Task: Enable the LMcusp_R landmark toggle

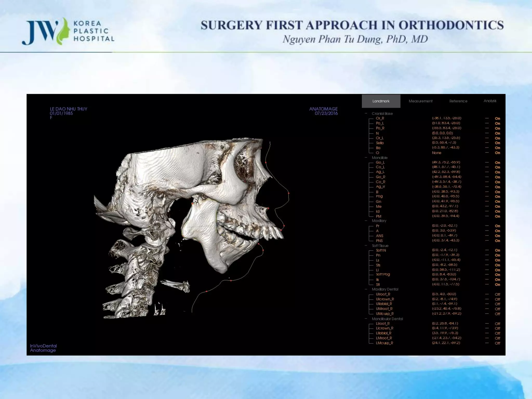Action: tap(497, 343)
